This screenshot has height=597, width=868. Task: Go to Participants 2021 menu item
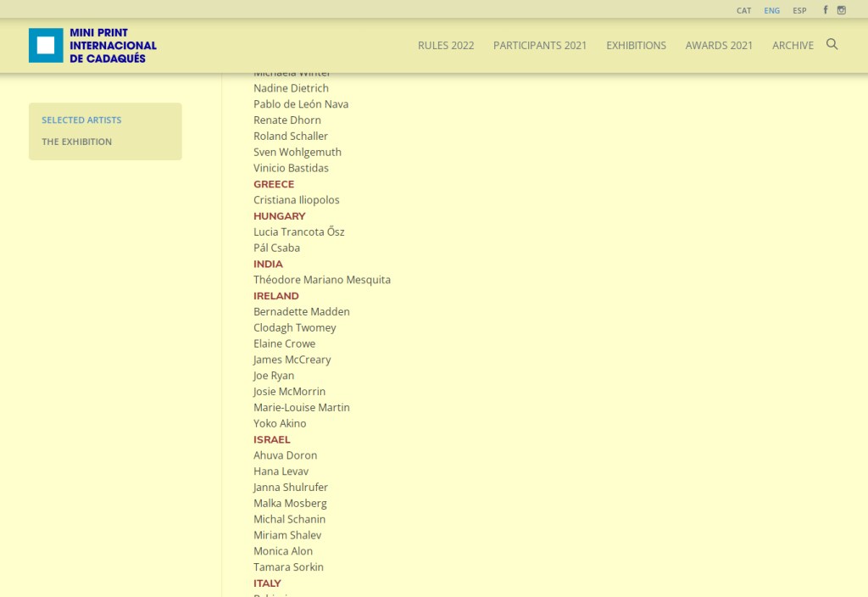click(540, 46)
